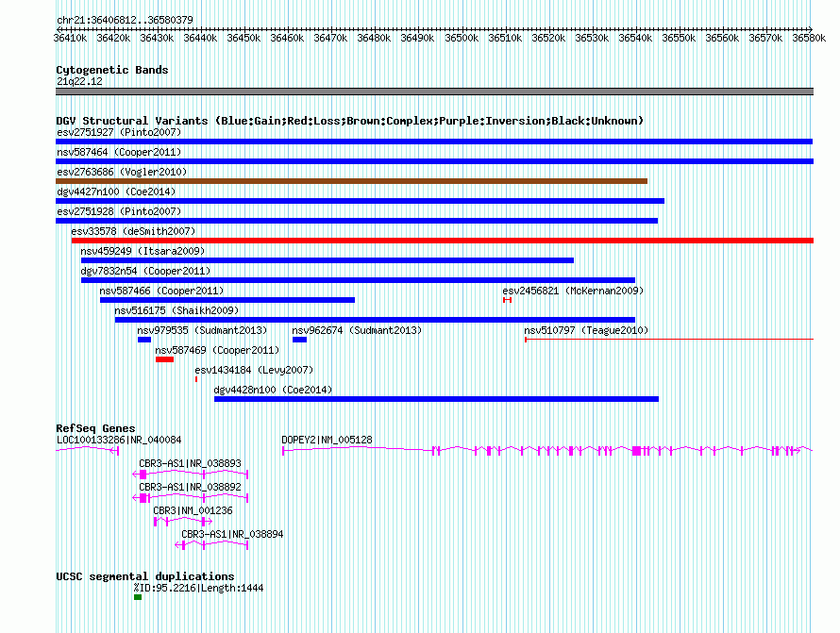Select the green segmental duplication block
This screenshot has height=633, width=840.
click(x=138, y=597)
